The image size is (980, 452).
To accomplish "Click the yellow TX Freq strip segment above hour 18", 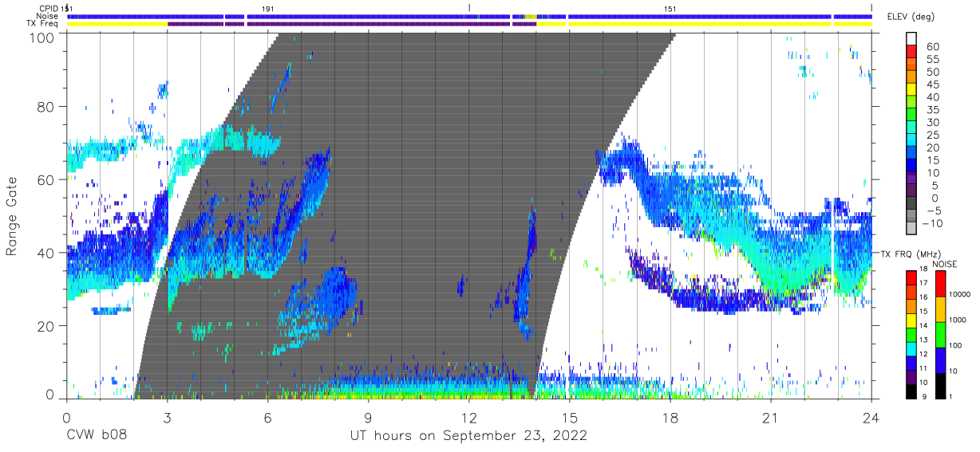I will (699, 24).
